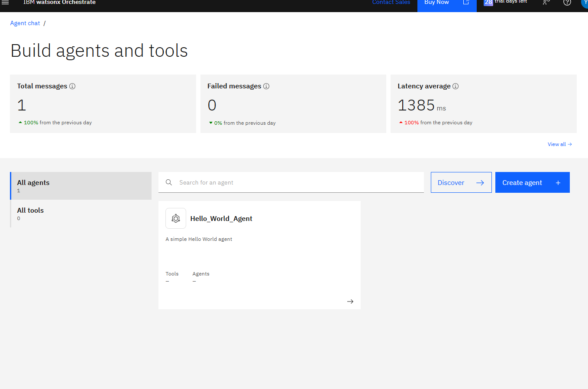Click the View all link

tap(559, 144)
